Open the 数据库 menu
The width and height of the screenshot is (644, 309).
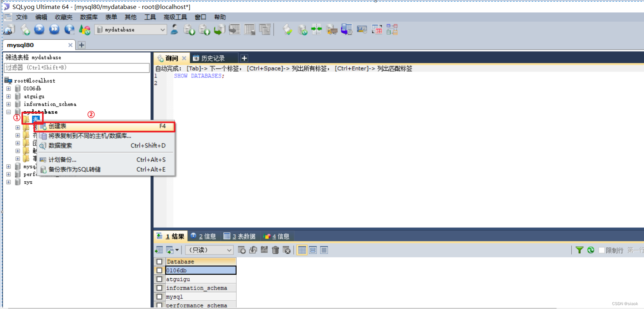click(x=89, y=17)
